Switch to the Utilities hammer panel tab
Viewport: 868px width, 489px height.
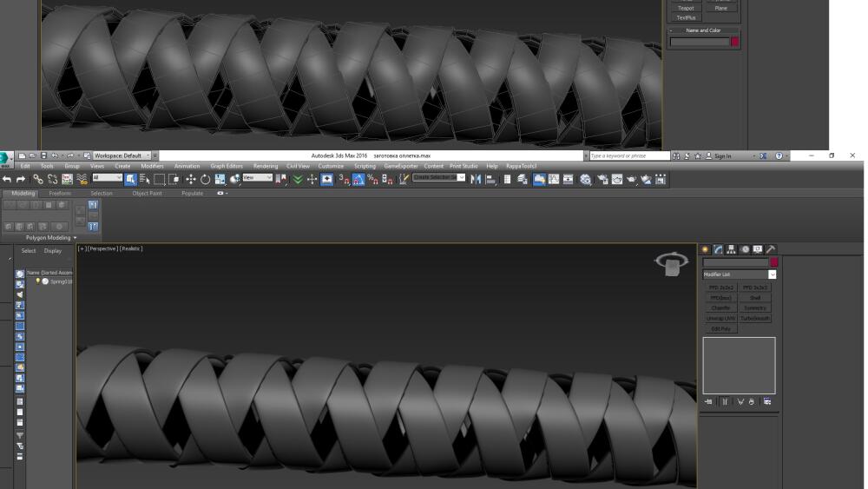tap(771, 250)
